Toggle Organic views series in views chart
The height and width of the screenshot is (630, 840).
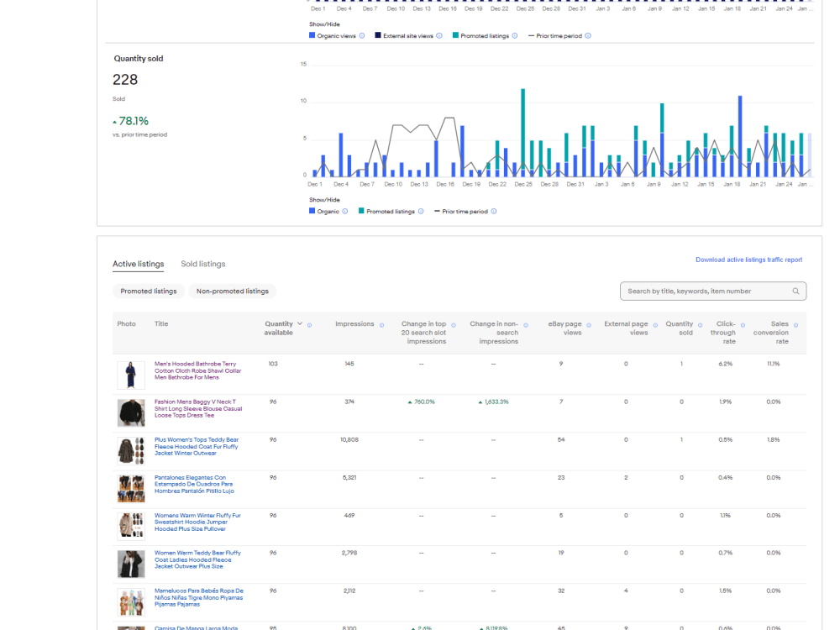pos(332,36)
